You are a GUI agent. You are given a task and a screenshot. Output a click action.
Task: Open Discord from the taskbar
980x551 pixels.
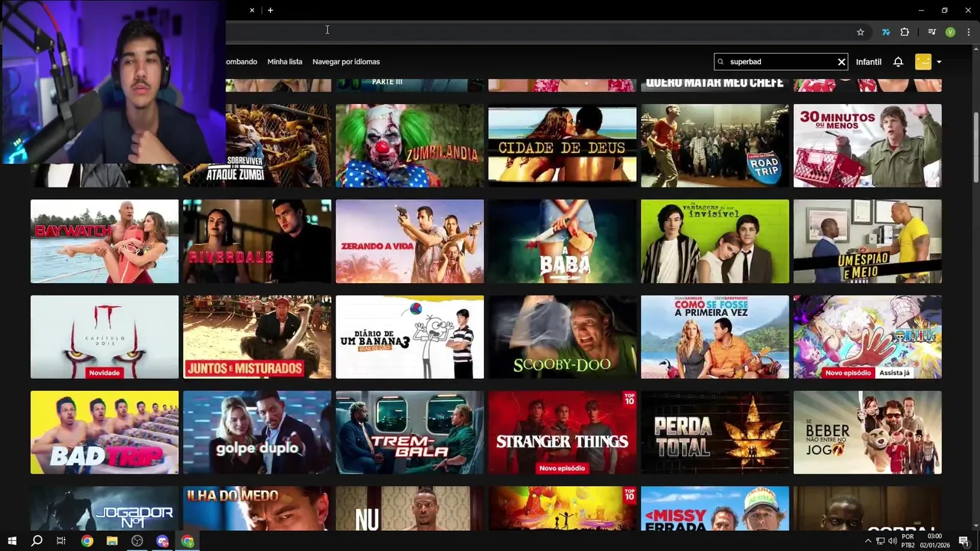pos(162,541)
